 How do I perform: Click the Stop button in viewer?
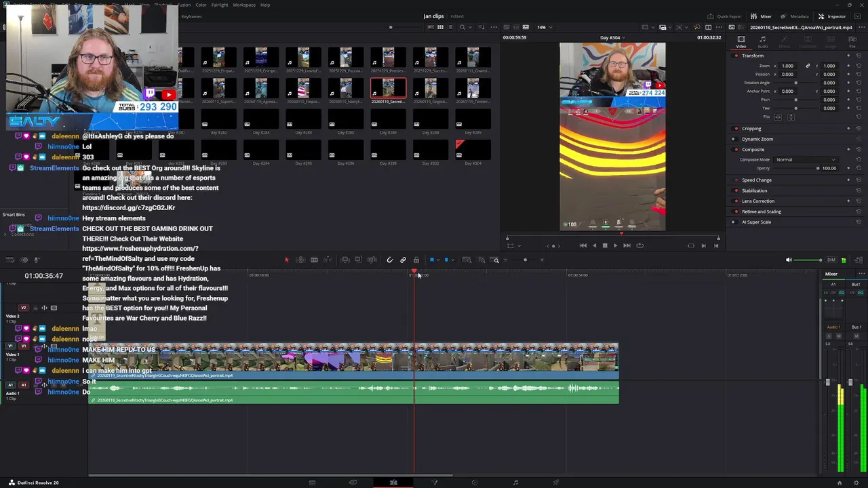[x=605, y=245]
